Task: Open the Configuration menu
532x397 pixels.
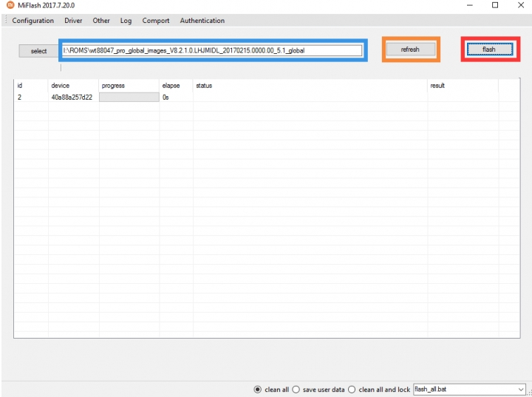Action: tap(33, 21)
